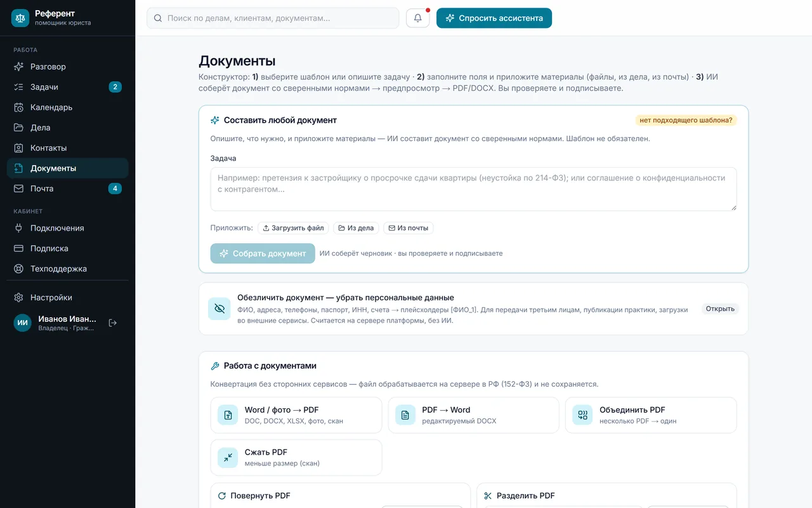
Task: Click the sparkle icon beside Составить любой документ
Action: pyautogui.click(x=215, y=120)
